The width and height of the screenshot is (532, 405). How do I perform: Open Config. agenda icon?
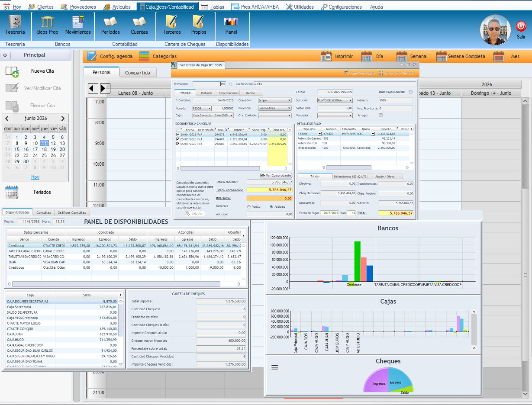pyautogui.click(x=92, y=56)
